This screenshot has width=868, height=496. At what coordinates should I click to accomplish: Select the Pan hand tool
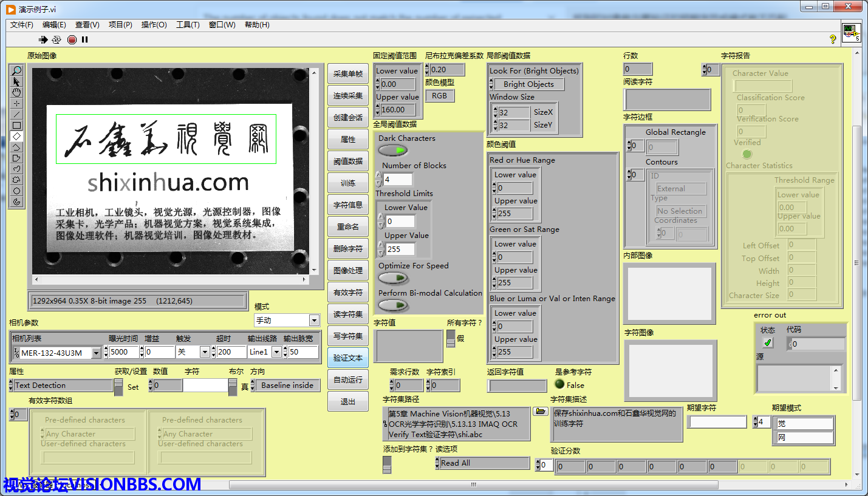click(16, 92)
